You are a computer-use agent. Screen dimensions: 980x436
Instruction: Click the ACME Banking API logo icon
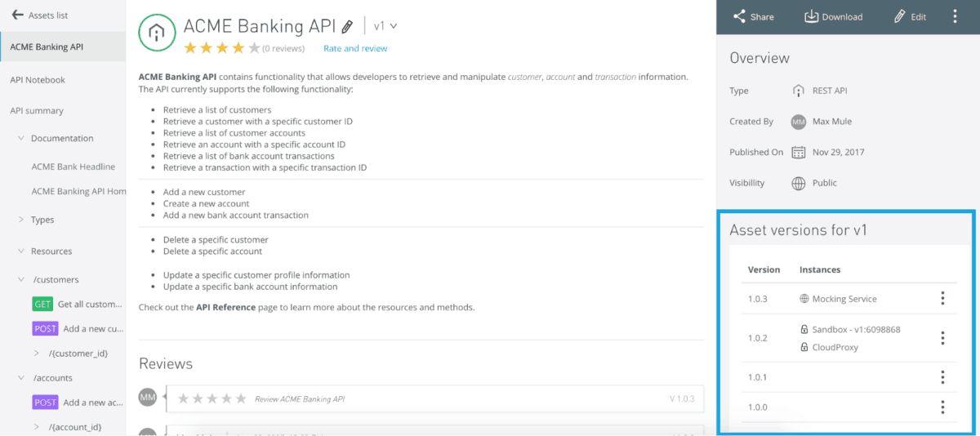click(157, 33)
